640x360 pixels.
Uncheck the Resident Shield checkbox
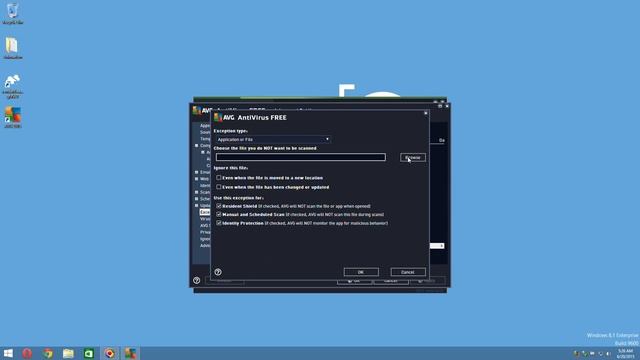click(x=219, y=206)
